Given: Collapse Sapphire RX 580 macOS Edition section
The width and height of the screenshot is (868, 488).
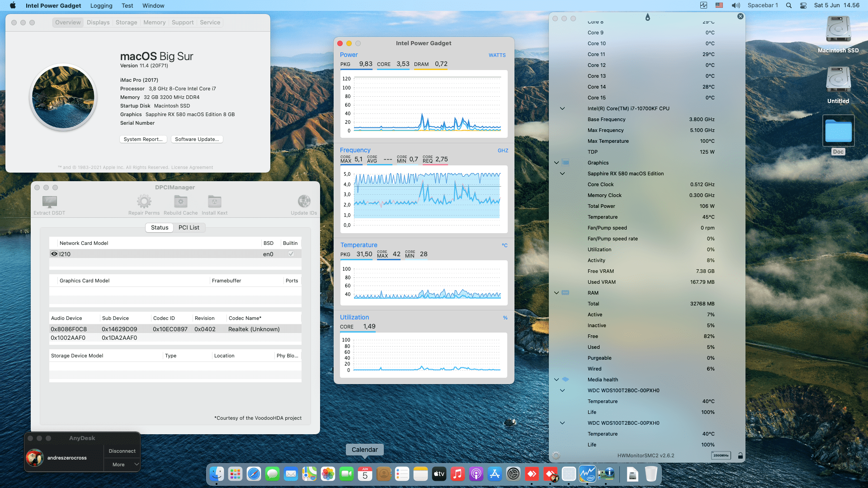Looking at the screenshot, I should pyautogui.click(x=562, y=174).
